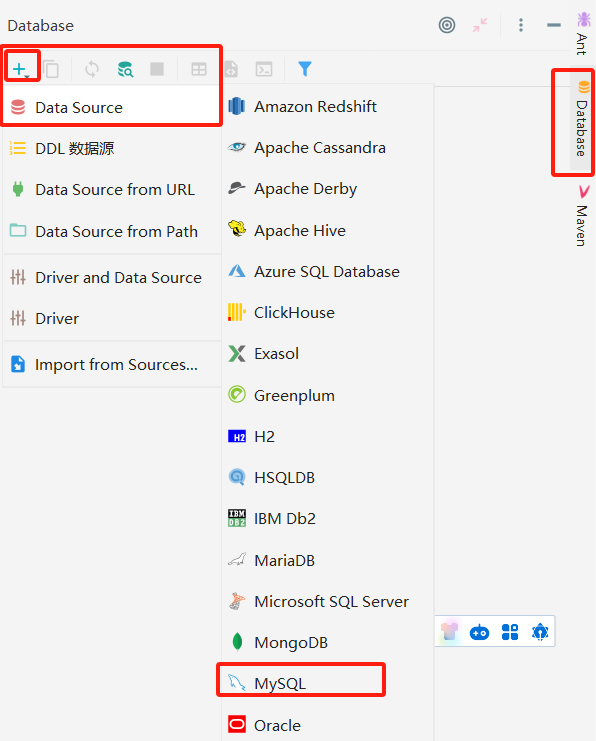Collapse all with pink arrows icon
This screenshot has height=741, width=596.
point(480,25)
